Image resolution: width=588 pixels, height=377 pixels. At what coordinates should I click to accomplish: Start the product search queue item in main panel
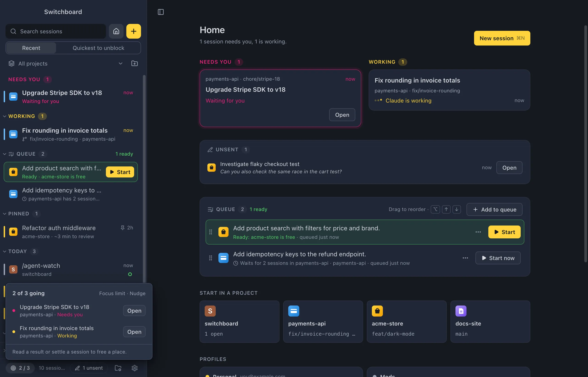(504, 232)
